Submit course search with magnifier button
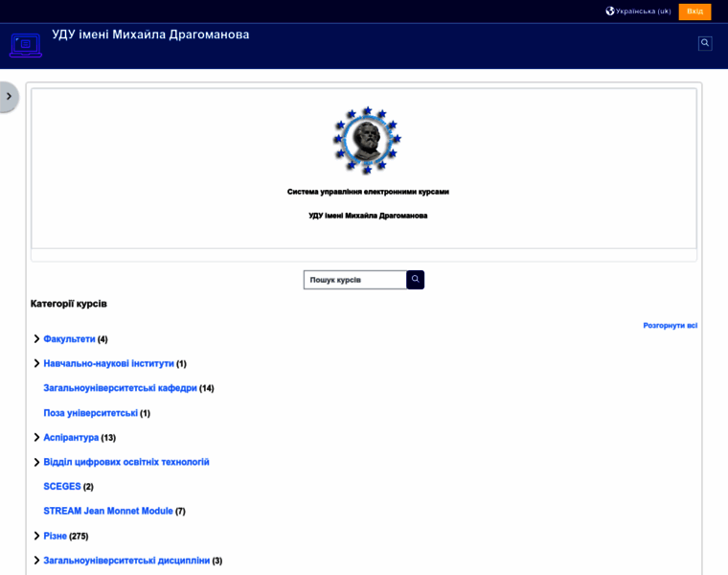This screenshot has height=575, width=728. point(415,280)
